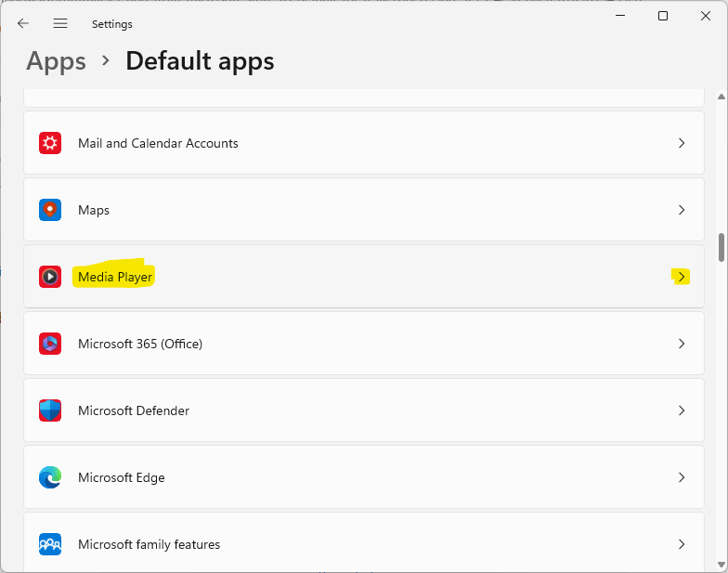Click the vertical scrollbar thumb
Viewport: 728px width, 573px height.
click(x=721, y=248)
